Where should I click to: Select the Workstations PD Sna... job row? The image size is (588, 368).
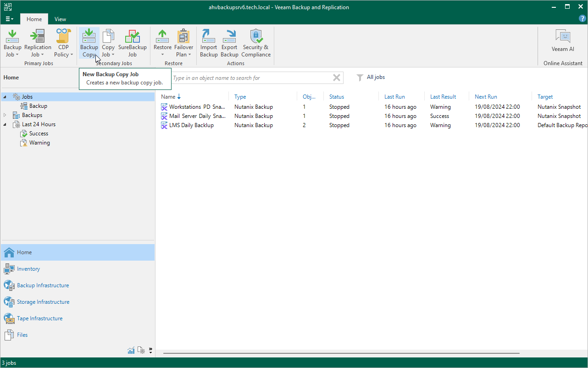tap(372, 107)
